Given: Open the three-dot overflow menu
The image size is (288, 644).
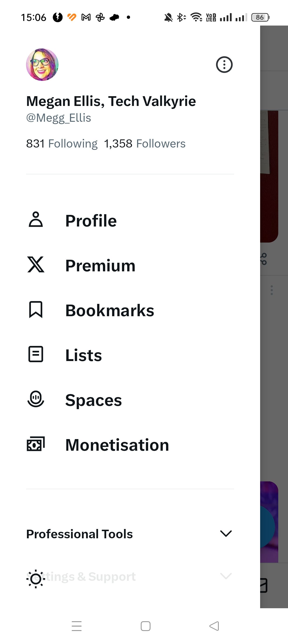Looking at the screenshot, I should point(224,65).
